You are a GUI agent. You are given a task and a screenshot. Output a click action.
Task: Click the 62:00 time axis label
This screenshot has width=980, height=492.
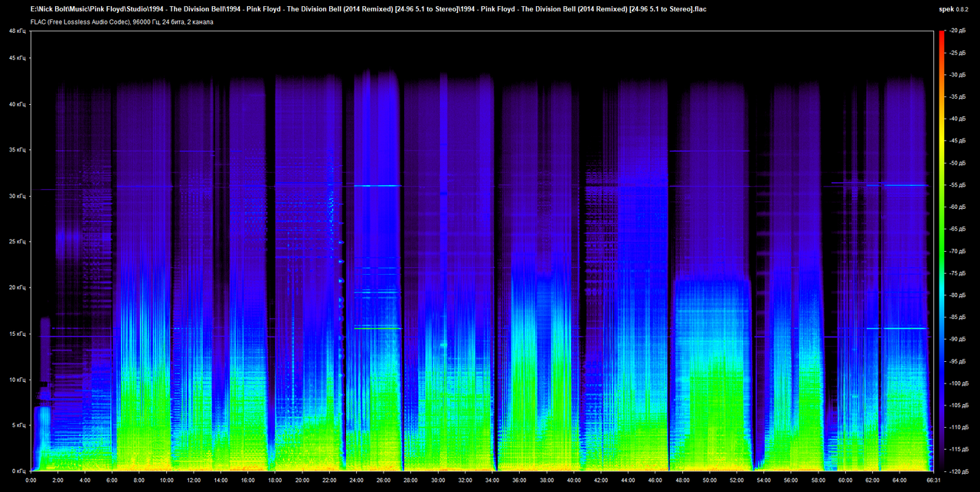tap(871, 481)
